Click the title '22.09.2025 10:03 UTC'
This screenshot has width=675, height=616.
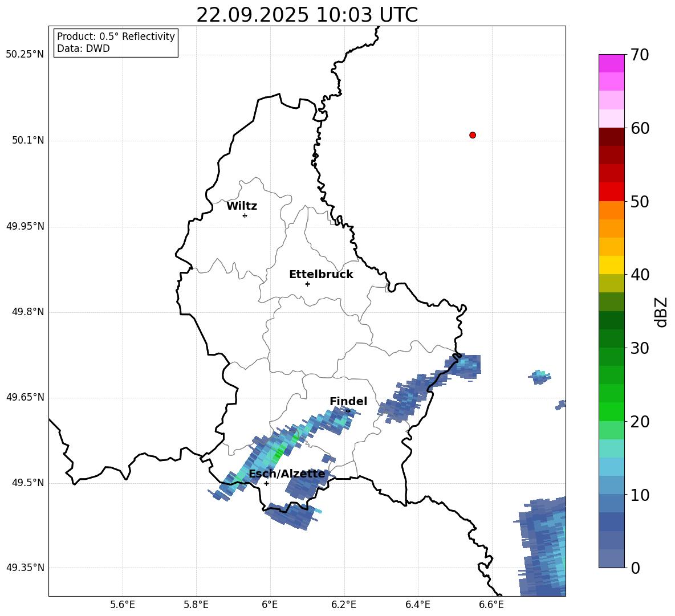pyautogui.click(x=307, y=15)
